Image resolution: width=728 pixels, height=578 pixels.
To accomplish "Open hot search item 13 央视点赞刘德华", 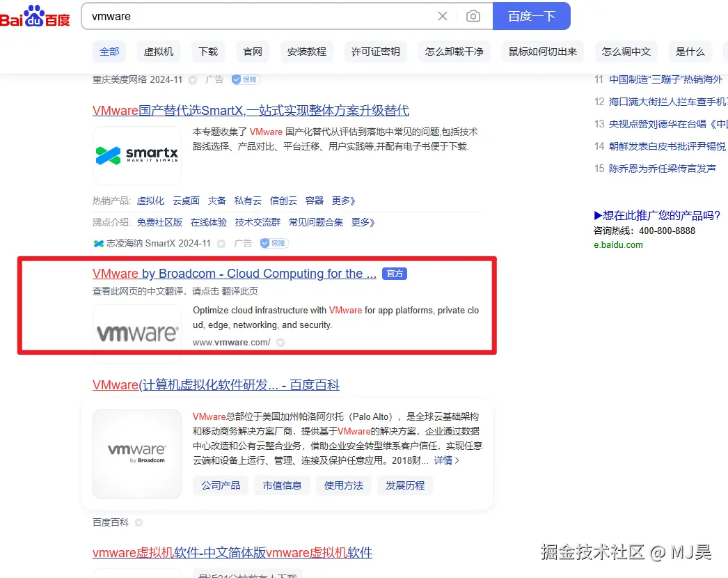I will [x=667, y=124].
